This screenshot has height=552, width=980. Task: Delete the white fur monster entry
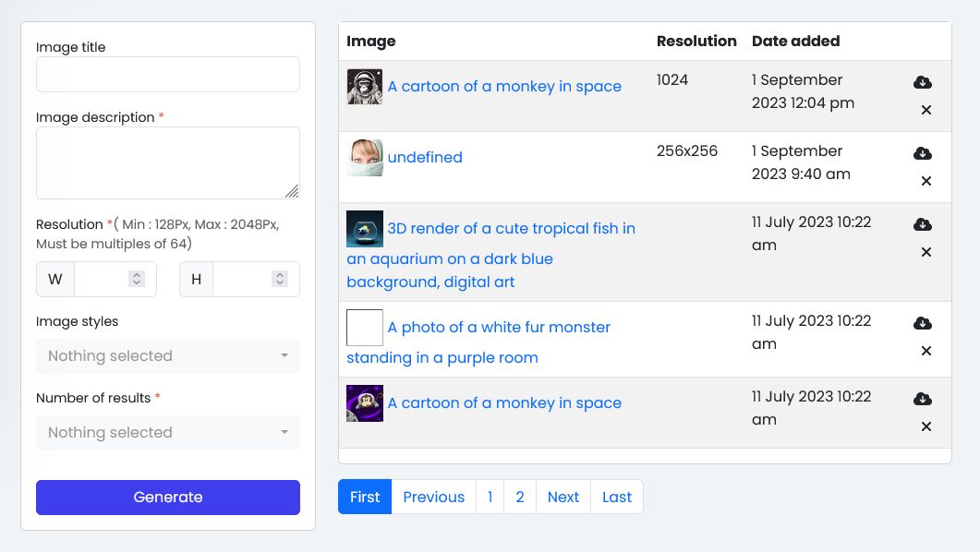pyautogui.click(x=926, y=351)
